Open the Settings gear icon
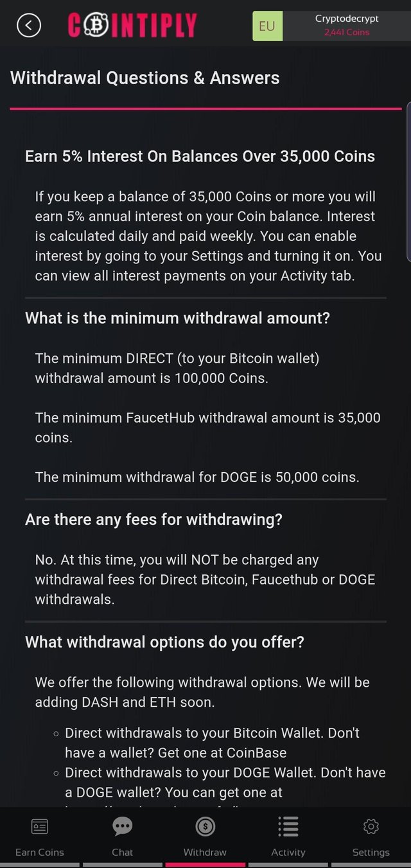411x868 pixels. click(x=371, y=827)
